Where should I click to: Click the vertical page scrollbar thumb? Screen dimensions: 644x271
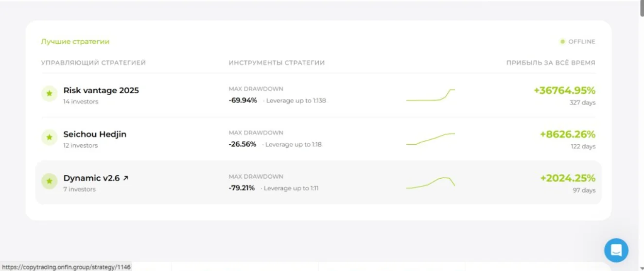tap(642, 9)
